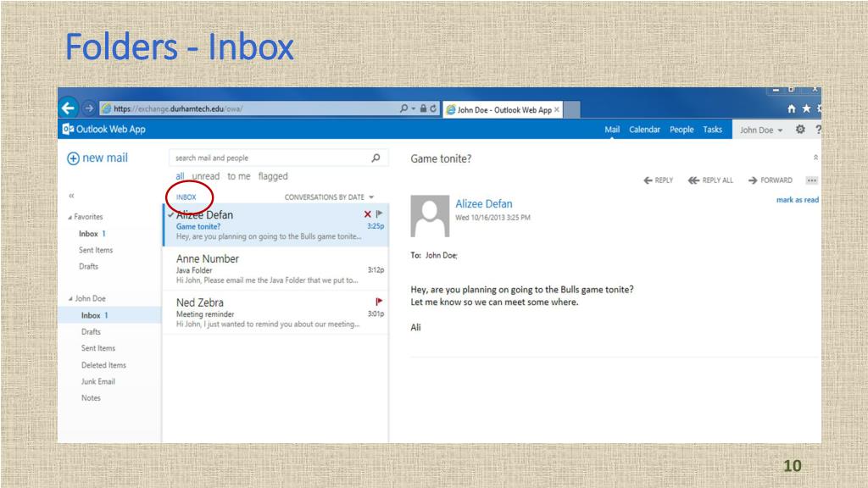This screenshot has width=868, height=488.
Task: Open the Notes folder
Action: pyautogui.click(x=91, y=398)
